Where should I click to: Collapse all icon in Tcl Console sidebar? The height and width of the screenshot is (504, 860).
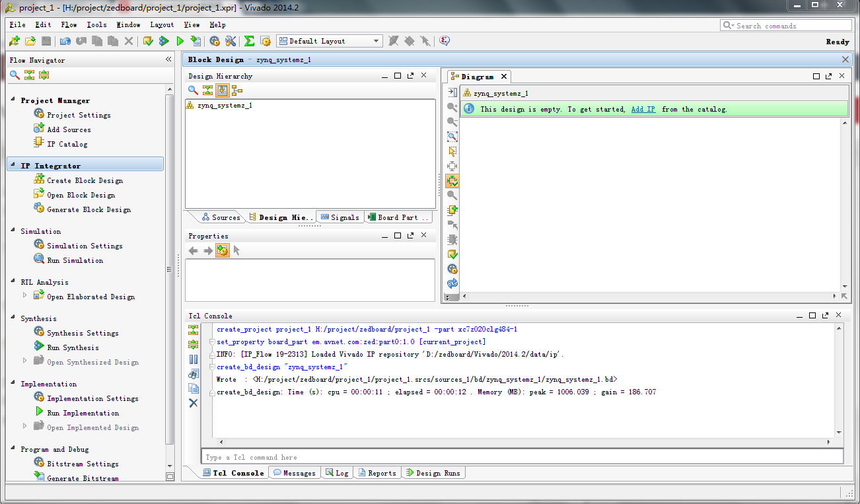pyautogui.click(x=194, y=330)
